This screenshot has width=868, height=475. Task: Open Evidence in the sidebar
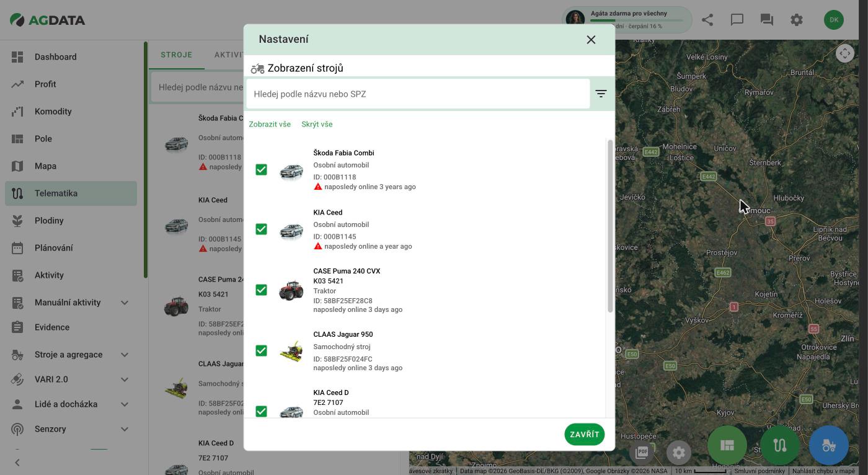point(71,327)
